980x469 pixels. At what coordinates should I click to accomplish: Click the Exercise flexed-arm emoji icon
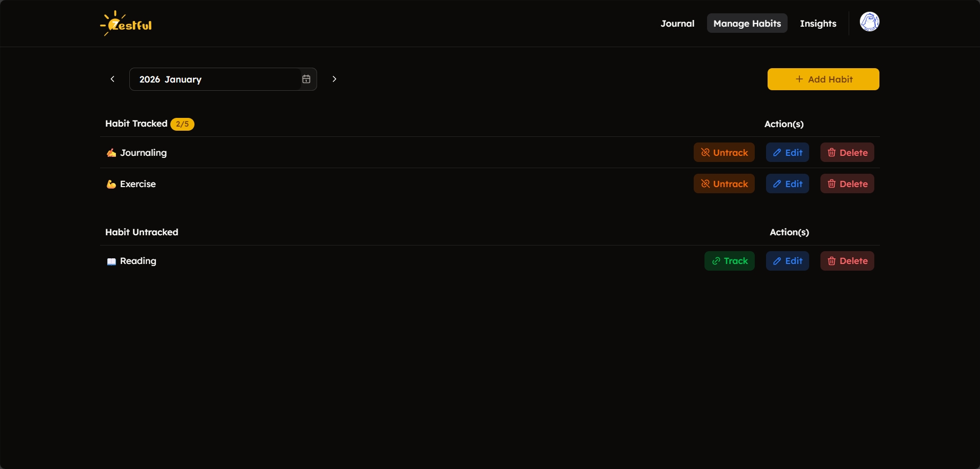click(x=111, y=184)
